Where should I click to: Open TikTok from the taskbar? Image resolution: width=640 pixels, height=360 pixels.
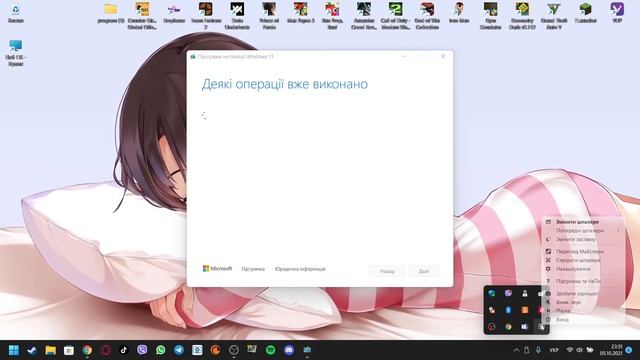124,350
